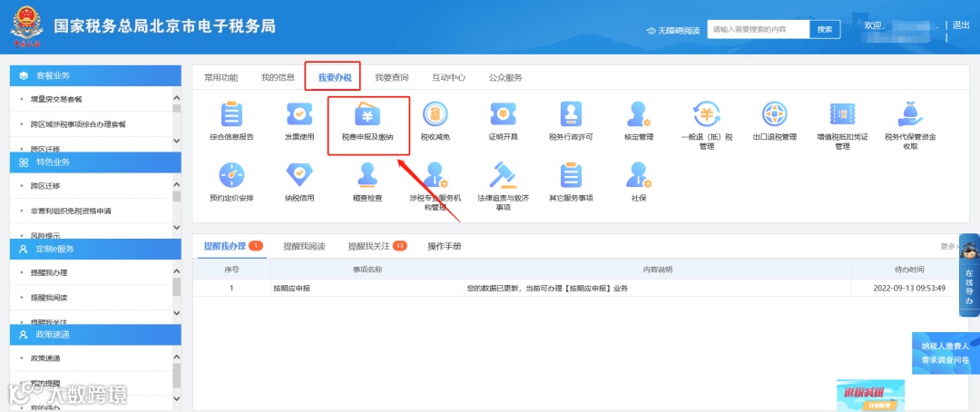
Task: Click the tax bureau emblem logo
Action: click(26, 27)
